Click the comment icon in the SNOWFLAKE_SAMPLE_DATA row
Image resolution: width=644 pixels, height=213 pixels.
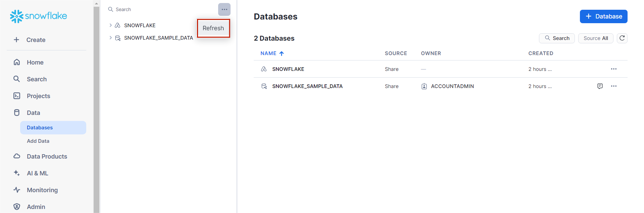pos(600,86)
